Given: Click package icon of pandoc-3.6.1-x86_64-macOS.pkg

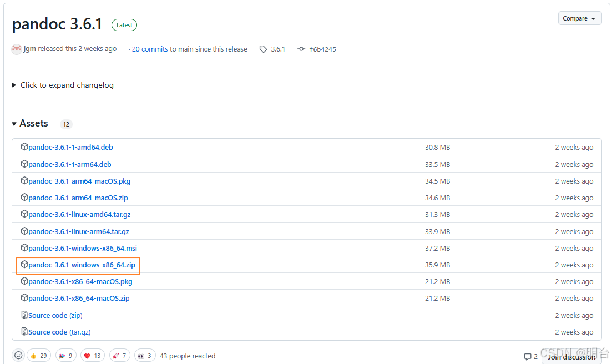Looking at the screenshot, I should click(x=24, y=281).
